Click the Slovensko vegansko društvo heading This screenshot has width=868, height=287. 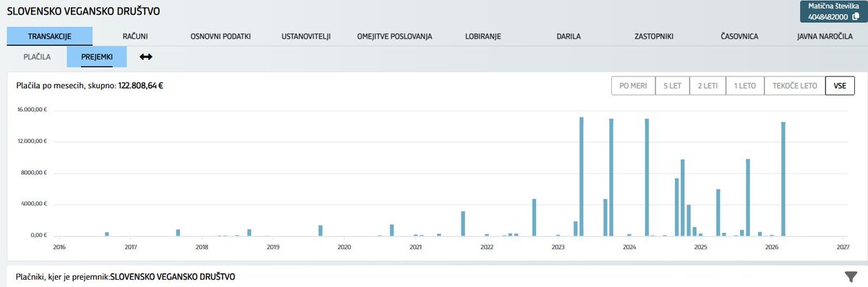click(83, 12)
